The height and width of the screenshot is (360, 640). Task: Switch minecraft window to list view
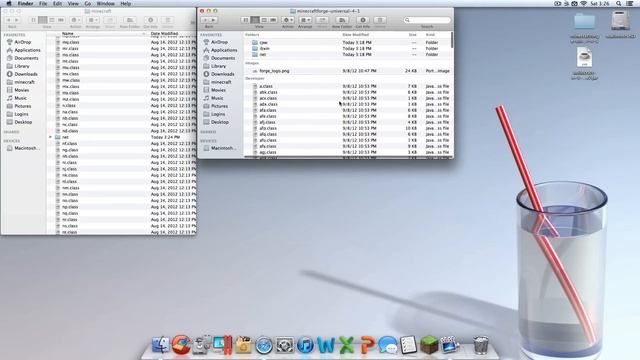pyautogui.click(x=42, y=20)
